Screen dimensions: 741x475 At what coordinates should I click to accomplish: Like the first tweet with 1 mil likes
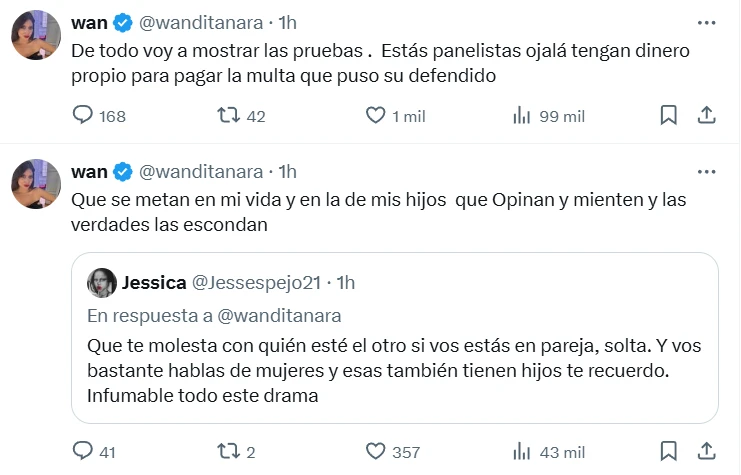(375, 116)
